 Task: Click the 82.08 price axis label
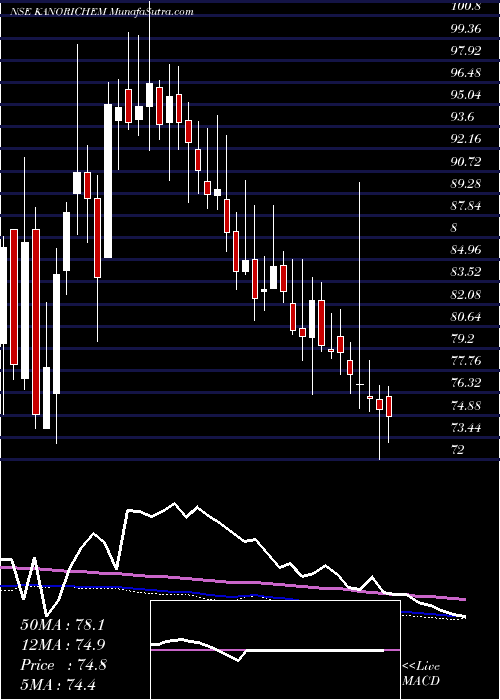[x=466, y=294]
